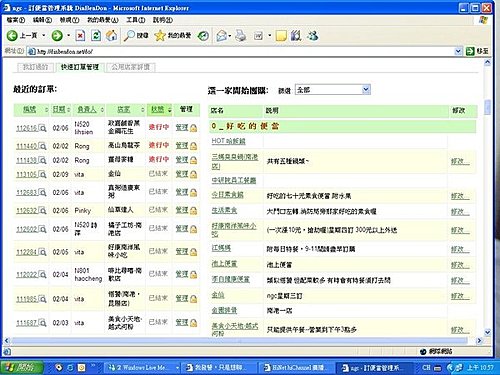This screenshot has width=500, height=375.
Task: Open the Windows 開始 Start button
Action: [22, 367]
